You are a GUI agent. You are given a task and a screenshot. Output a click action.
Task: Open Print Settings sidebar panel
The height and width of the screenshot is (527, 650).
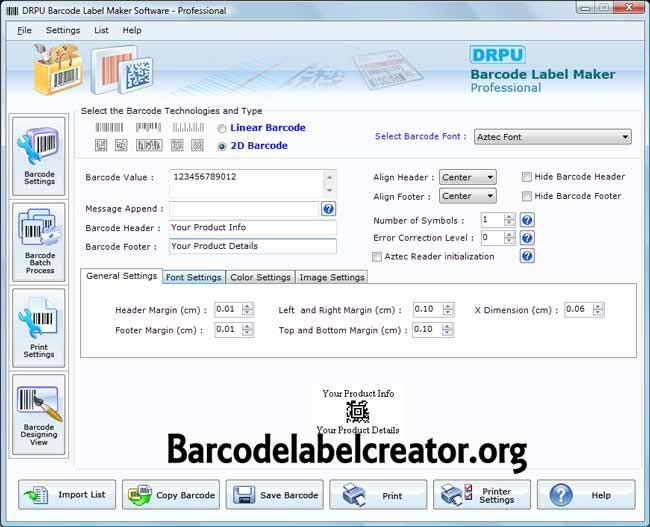[39, 328]
